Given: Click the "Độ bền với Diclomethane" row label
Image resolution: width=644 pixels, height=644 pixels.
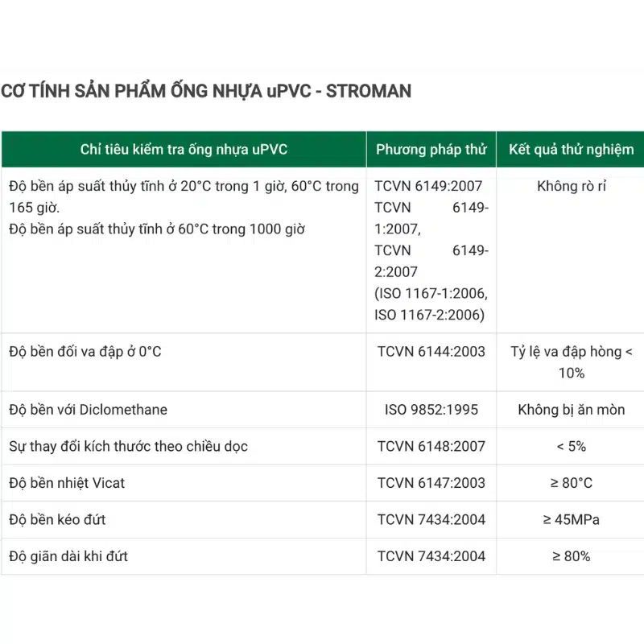Looking at the screenshot, I should click(89, 410).
